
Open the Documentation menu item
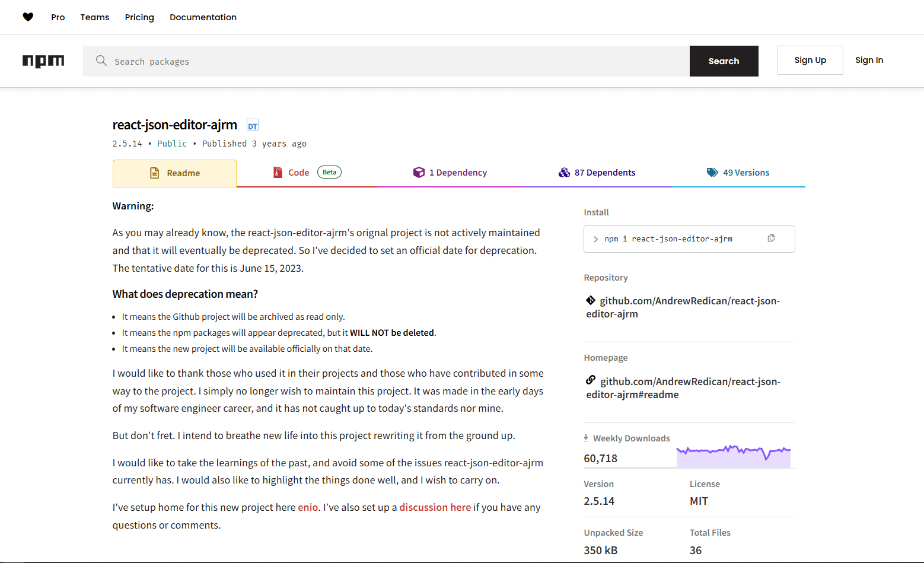(x=203, y=17)
